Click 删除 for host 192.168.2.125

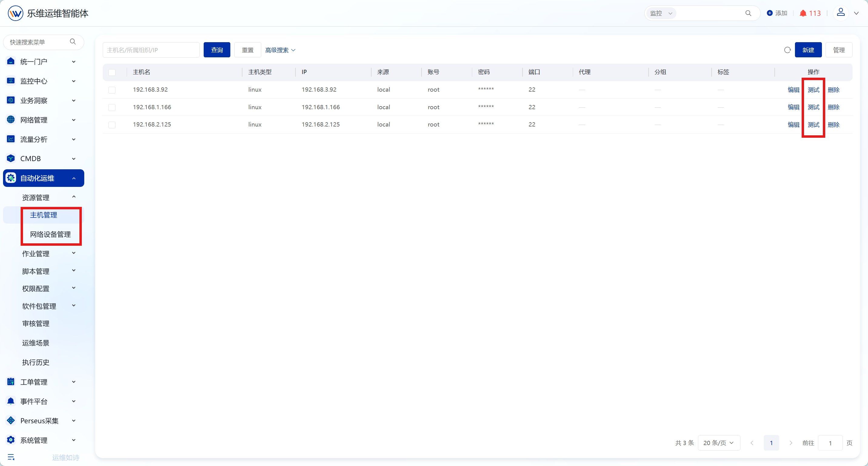click(833, 125)
